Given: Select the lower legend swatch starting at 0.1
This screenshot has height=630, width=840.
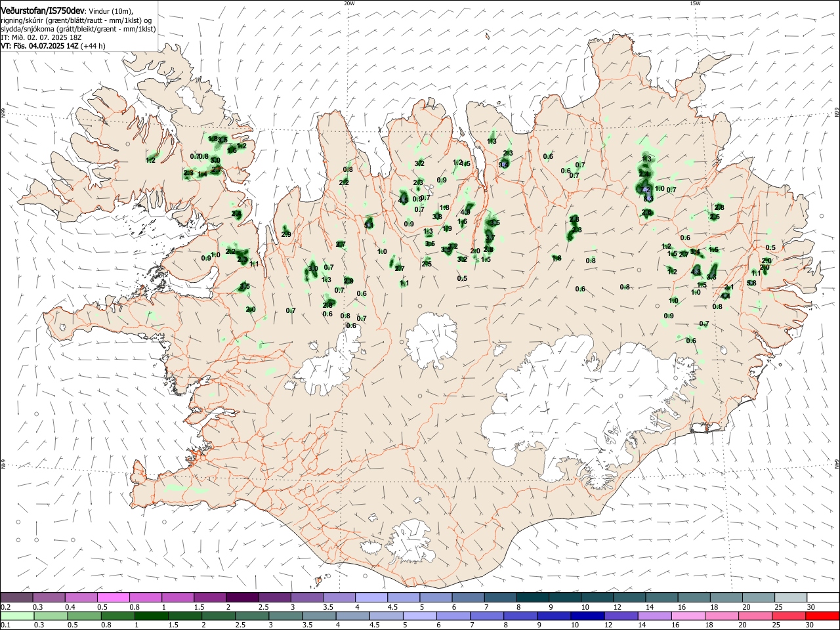Looking at the screenshot, I should pos(18,616).
